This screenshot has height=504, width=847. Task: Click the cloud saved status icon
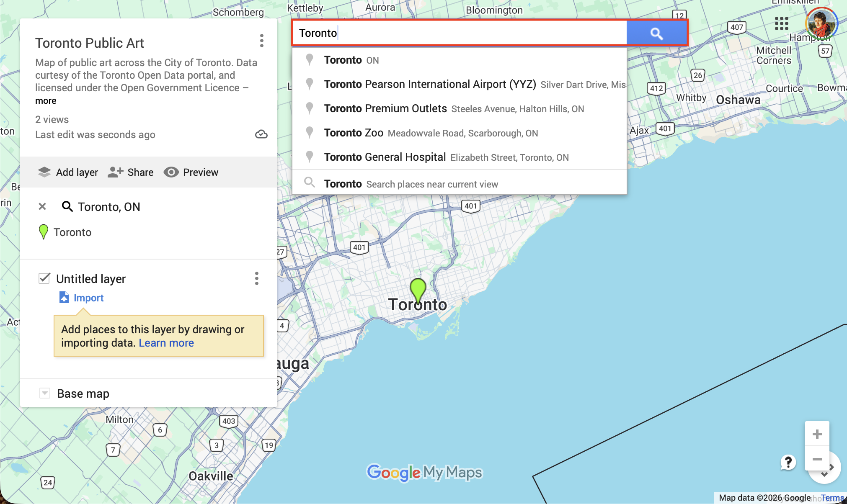coord(261,134)
